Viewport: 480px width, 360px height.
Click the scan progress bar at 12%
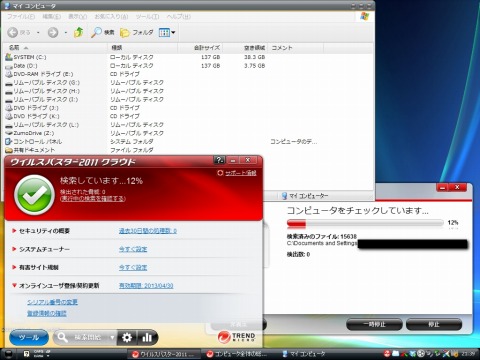[x=365, y=223]
